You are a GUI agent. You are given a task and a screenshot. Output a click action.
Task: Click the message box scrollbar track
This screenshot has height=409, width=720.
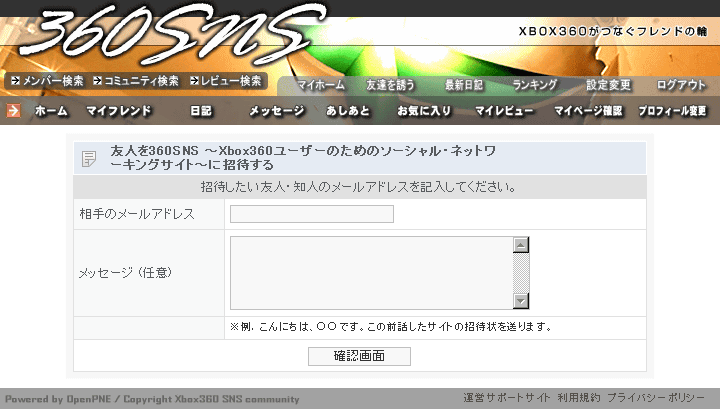[x=521, y=273]
